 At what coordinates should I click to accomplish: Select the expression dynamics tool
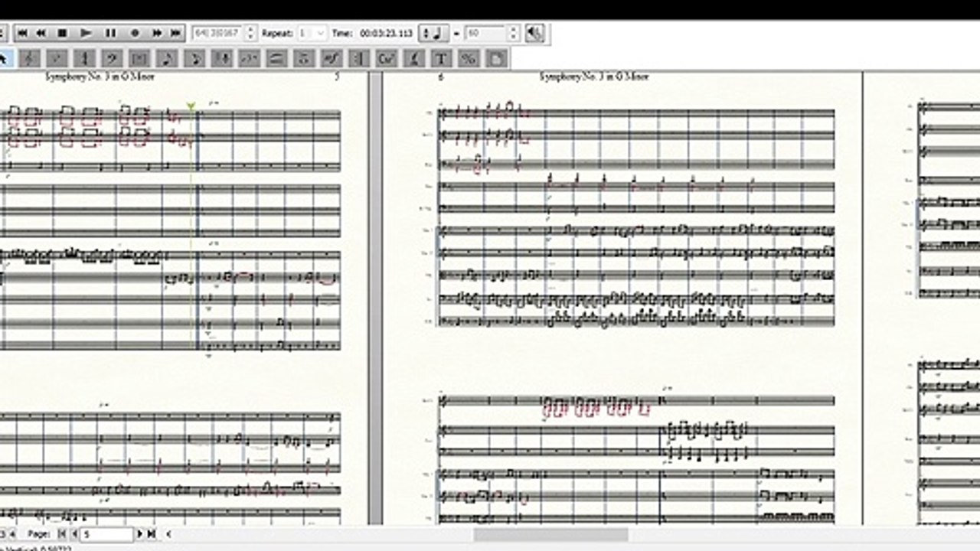[332, 58]
